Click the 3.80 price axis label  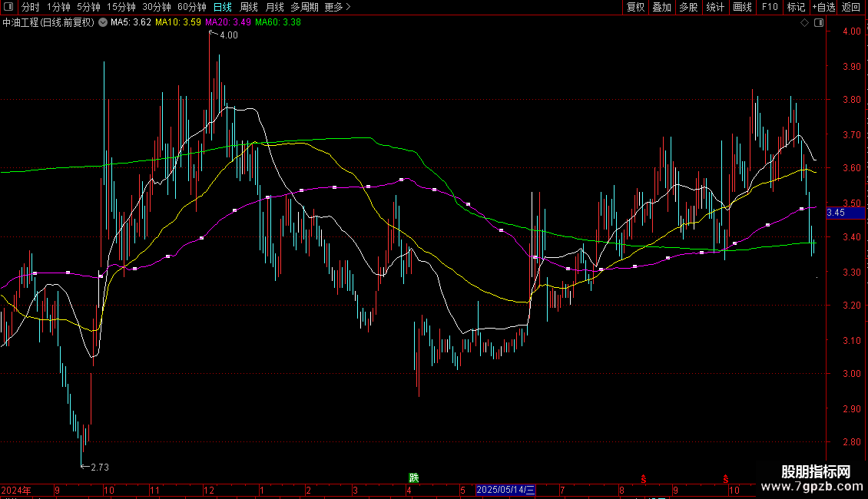[851, 100]
